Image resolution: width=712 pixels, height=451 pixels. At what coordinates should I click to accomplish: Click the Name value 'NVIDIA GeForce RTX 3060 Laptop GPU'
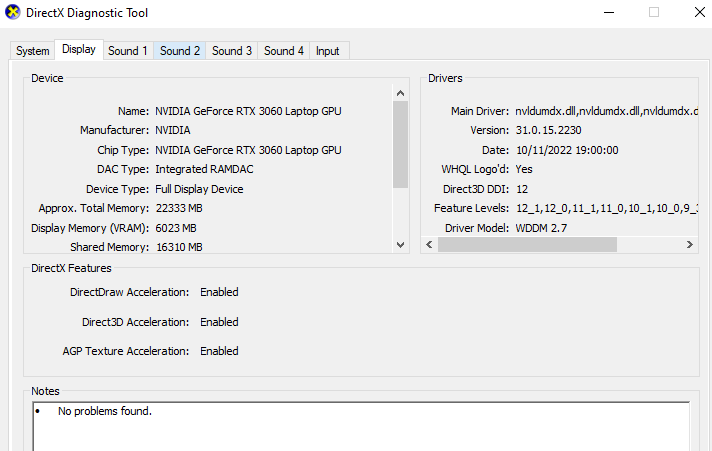(x=248, y=111)
